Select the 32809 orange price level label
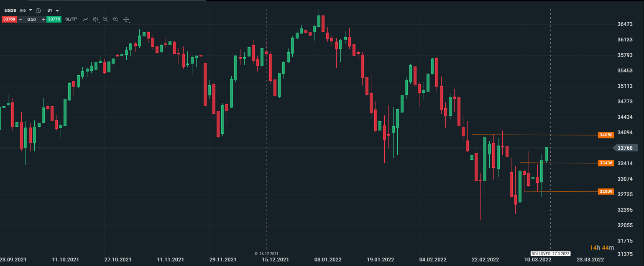The height and width of the screenshot is (266, 644). pyautogui.click(x=606, y=192)
